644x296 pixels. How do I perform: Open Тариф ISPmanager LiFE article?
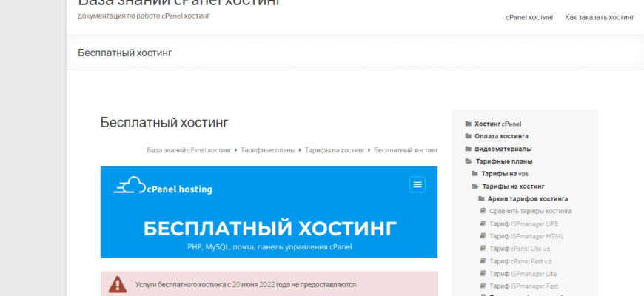pyautogui.click(x=524, y=223)
